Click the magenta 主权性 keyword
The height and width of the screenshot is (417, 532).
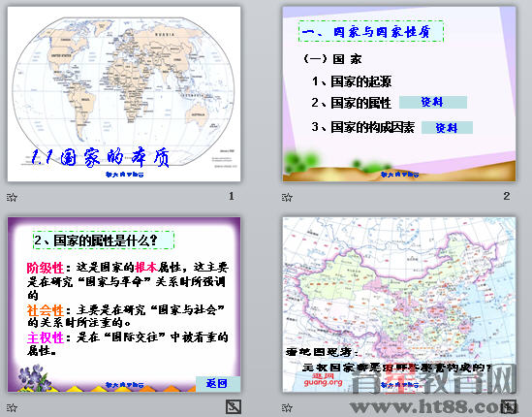tap(46, 337)
